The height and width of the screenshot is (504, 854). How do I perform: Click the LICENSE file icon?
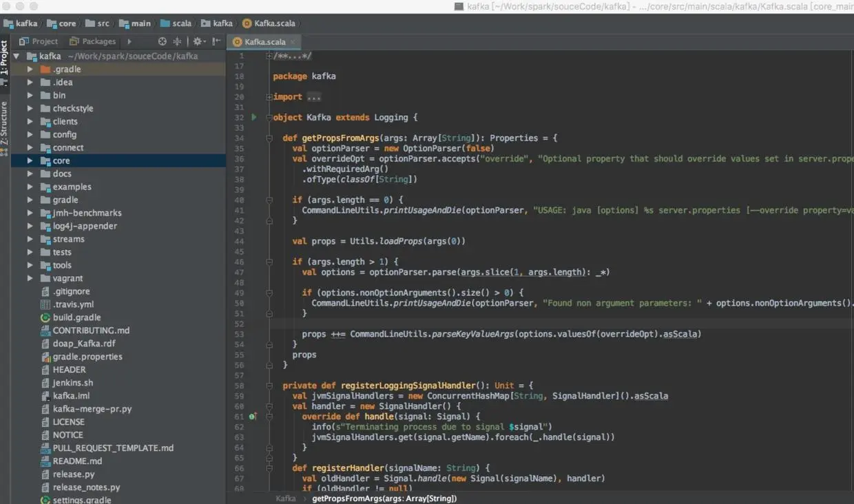coord(45,423)
